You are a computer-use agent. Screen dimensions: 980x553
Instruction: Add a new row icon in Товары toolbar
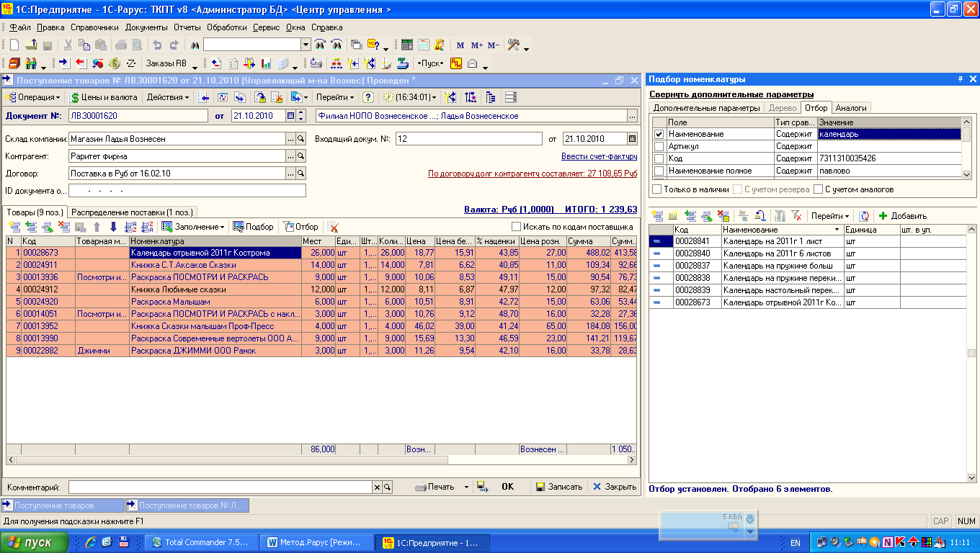(14, 227)
